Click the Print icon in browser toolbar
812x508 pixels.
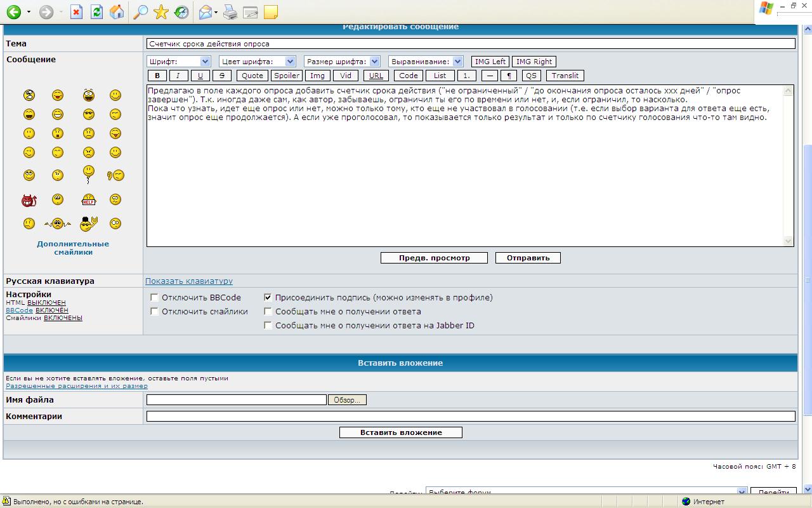[230, 12]
